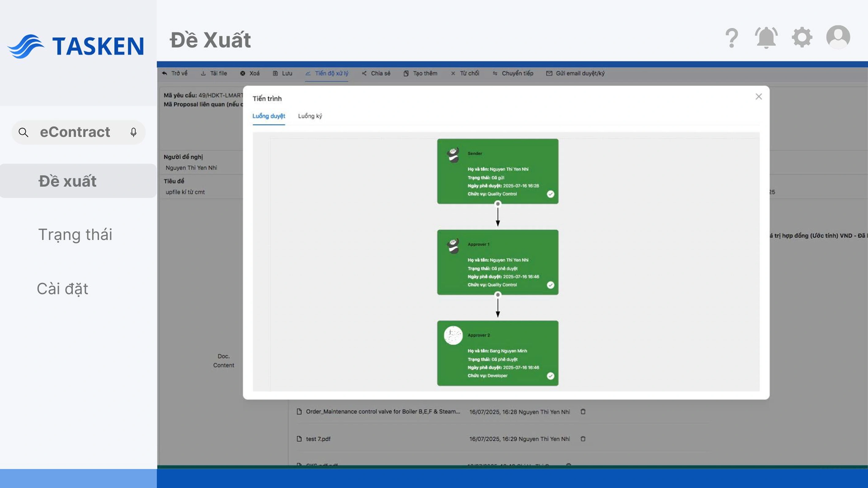Open Tiến độ xử lý in toolbar
Image resolution: width=868 pixels, height=488 pixels.
(x=327, y=74)
